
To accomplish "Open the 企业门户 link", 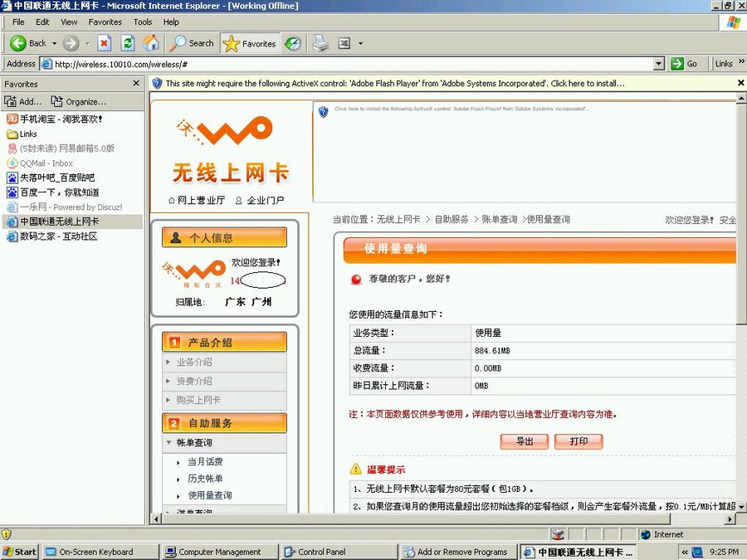I will [260, 201].
